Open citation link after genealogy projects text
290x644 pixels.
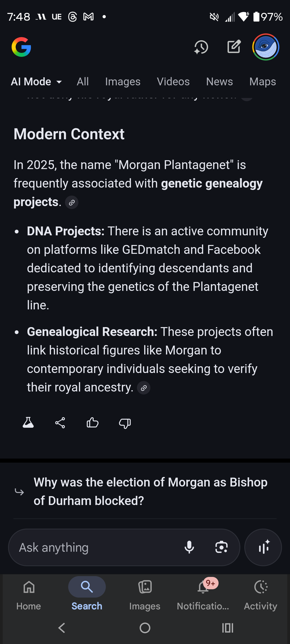point(71,202)
